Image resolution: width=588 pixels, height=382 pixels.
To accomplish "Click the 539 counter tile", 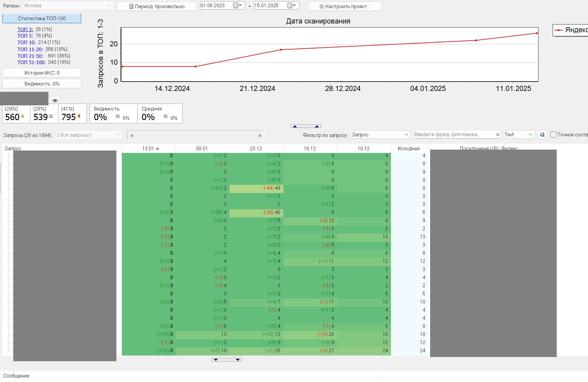I will coord(44,113).
